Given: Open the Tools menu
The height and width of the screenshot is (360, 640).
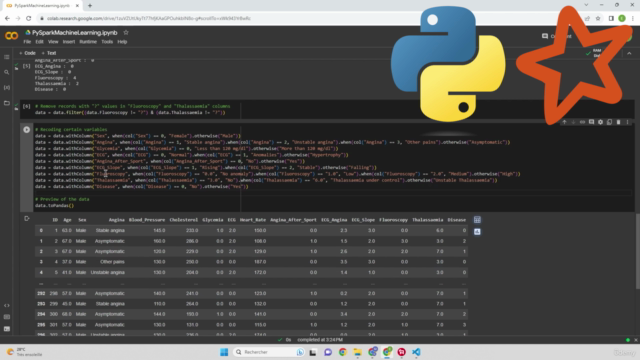Looking at the screenshot, I should coord(107,42).
